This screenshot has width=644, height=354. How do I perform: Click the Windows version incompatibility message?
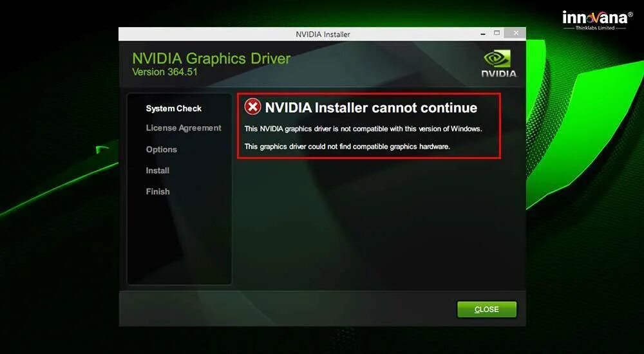363,129
